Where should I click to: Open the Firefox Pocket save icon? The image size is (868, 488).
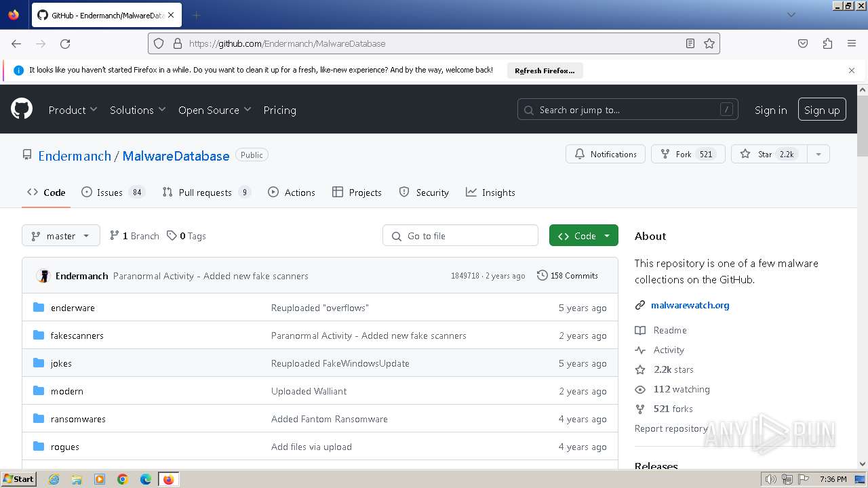click(803, 43)
